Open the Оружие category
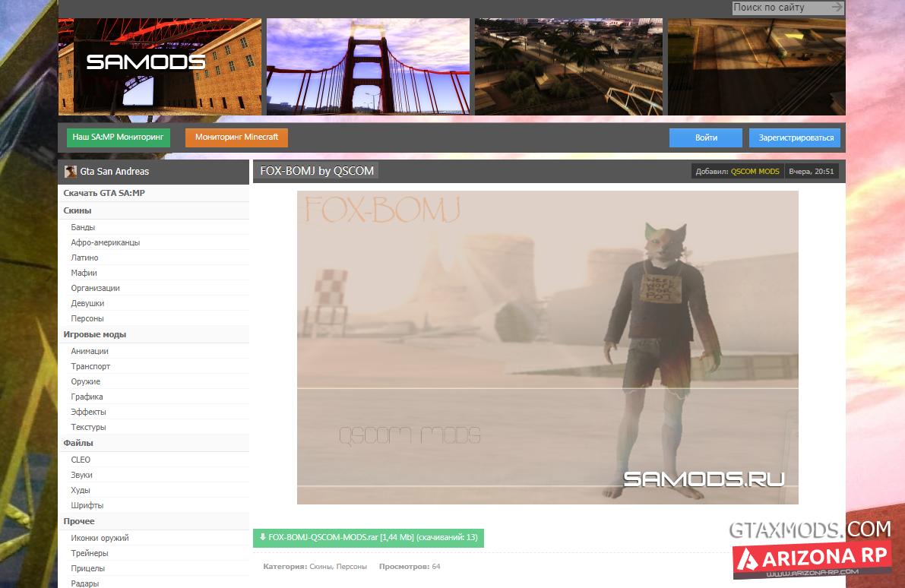Screen dimensions: 905x588 85,381
